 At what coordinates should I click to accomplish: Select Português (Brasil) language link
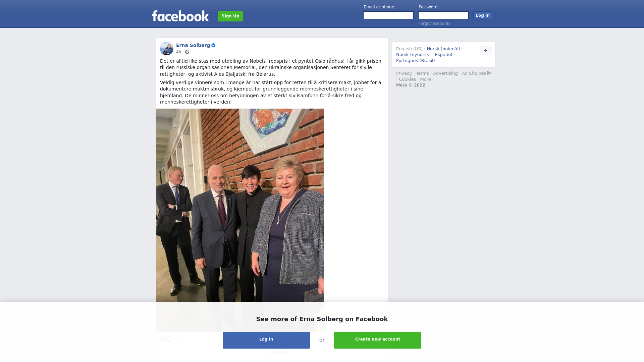[x=416, y=61]
